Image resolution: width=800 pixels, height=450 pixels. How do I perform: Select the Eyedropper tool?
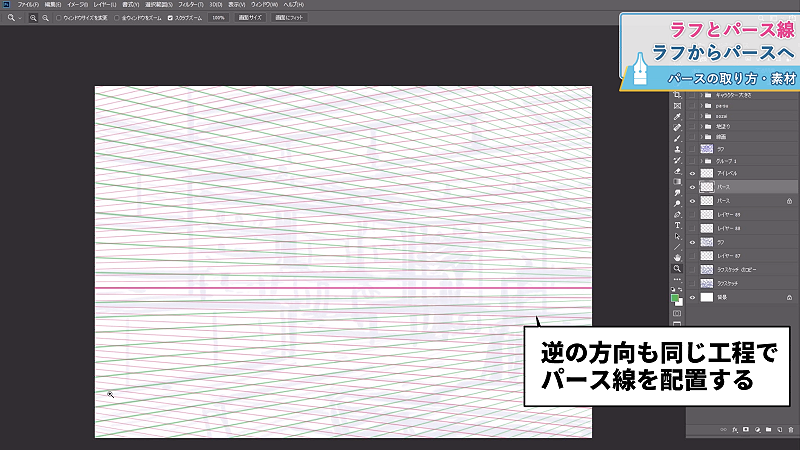click(677, 117)
